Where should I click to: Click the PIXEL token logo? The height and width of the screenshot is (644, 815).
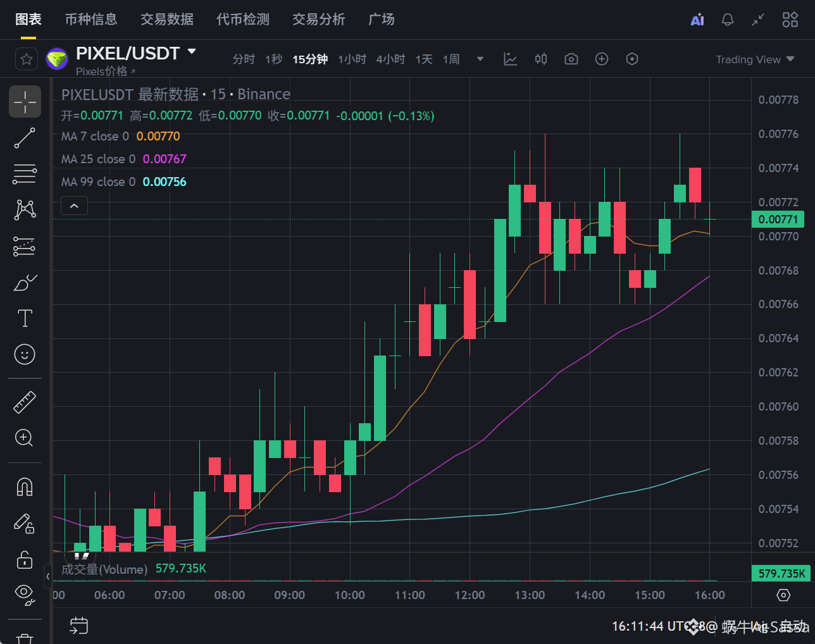point(57,59)
